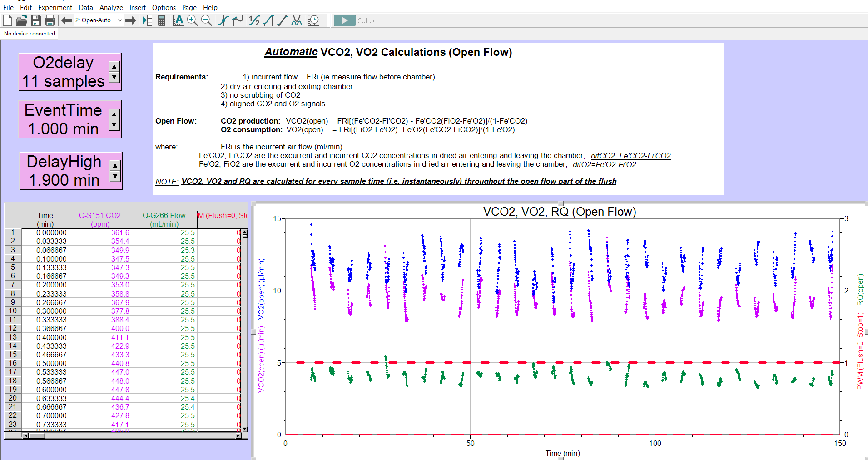Increase the DelayHigh value
This screenshot has width=868, height=460.
tap(115, 166)
